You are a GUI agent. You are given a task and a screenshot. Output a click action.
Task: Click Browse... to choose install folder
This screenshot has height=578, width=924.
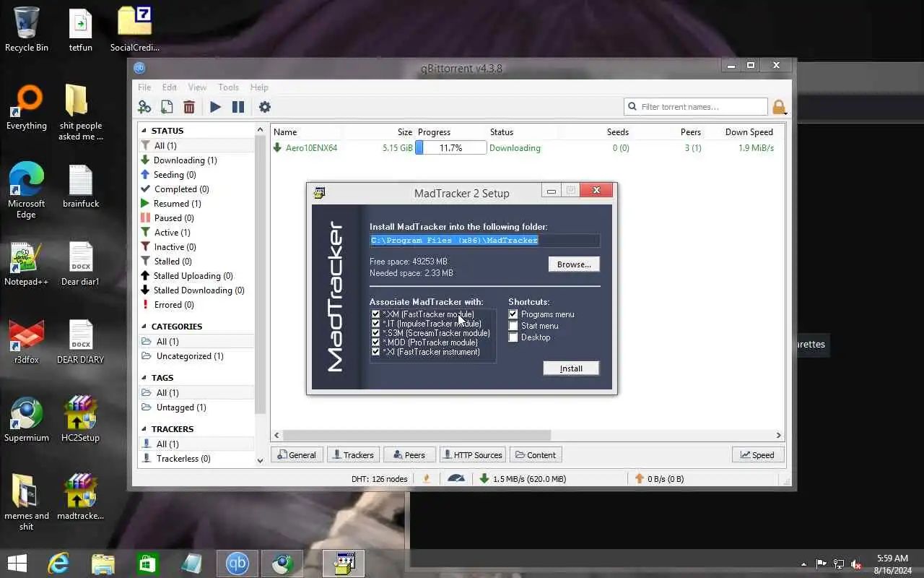pos(574,264)
